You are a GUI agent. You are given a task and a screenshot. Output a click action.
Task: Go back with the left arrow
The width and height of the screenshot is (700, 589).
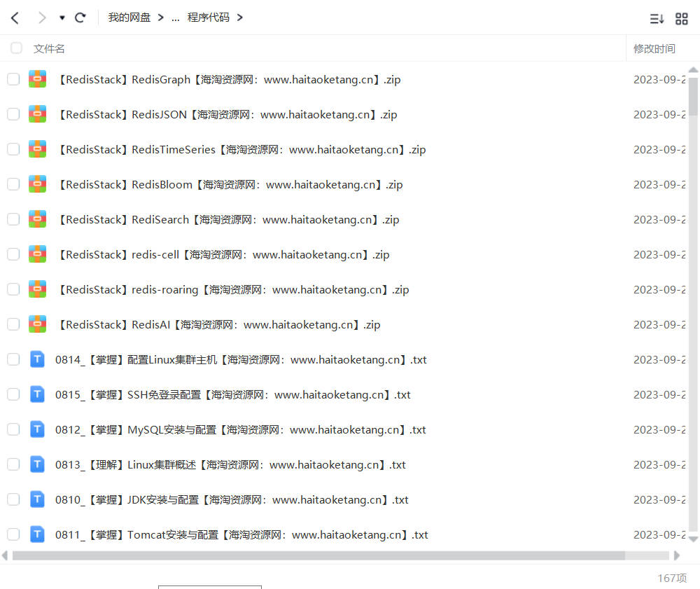[x=15, y=18]
